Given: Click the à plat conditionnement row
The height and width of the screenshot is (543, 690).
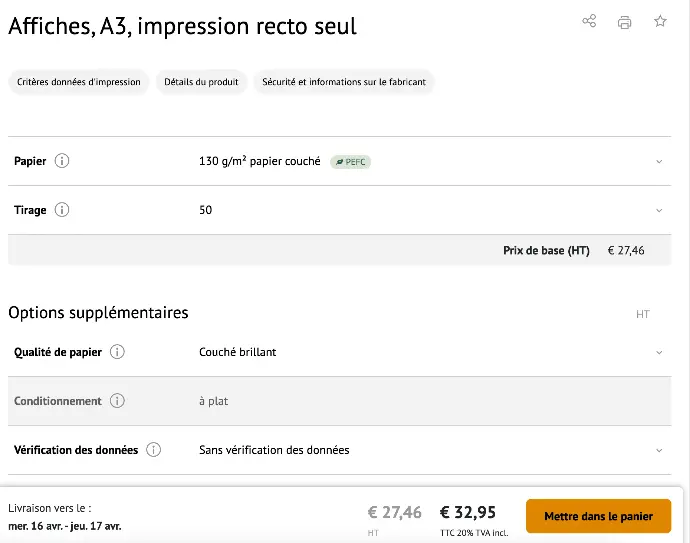Looking at the screenshot, I should 339,401.
